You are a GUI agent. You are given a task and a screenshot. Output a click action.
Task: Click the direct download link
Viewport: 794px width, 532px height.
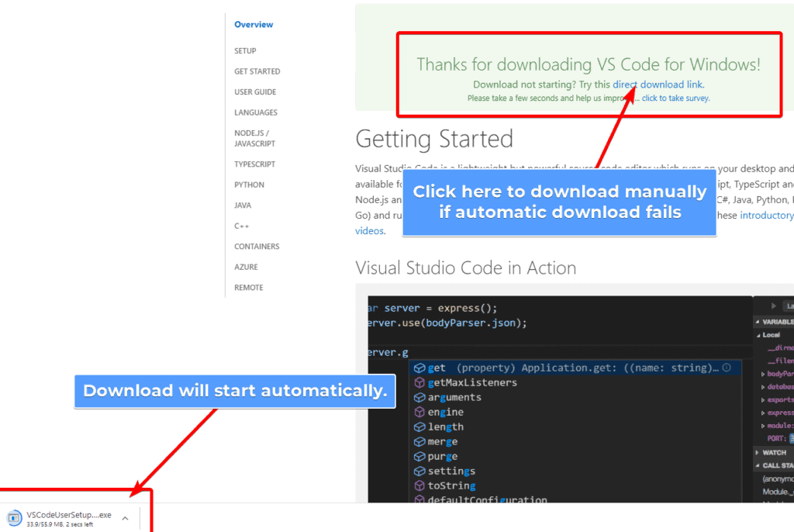[x=658, y=85]
